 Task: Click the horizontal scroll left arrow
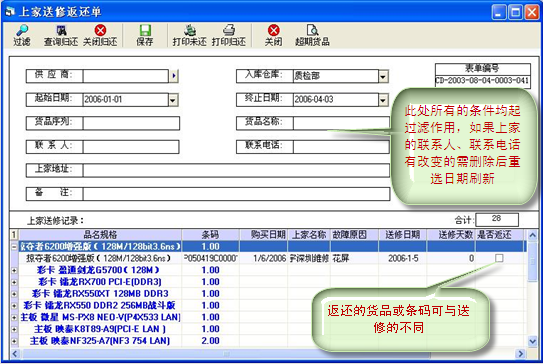15,354
